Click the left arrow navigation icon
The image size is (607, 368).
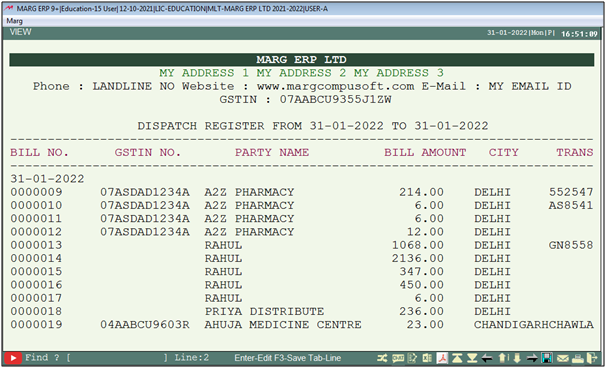click(487, 358)
